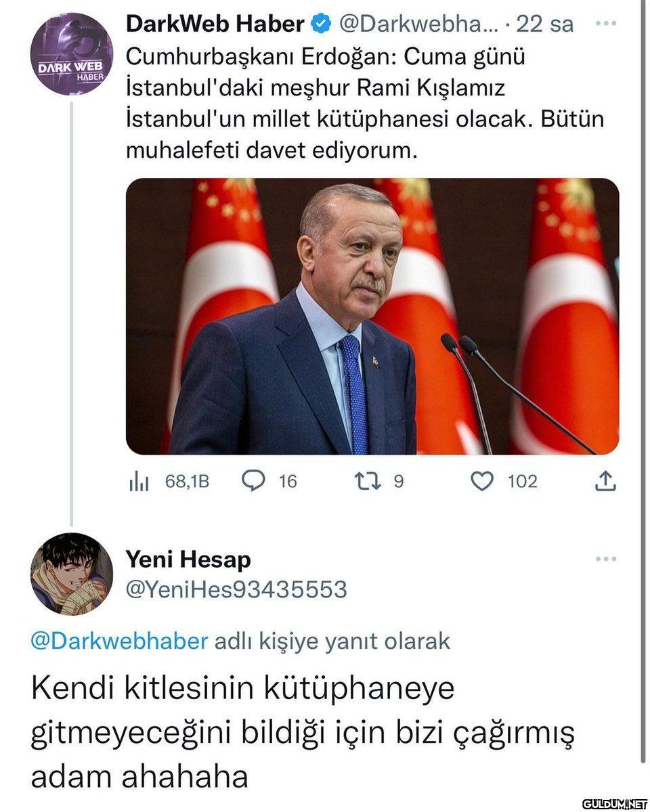Open the DarkWeb Haber display name

[215, 25]
